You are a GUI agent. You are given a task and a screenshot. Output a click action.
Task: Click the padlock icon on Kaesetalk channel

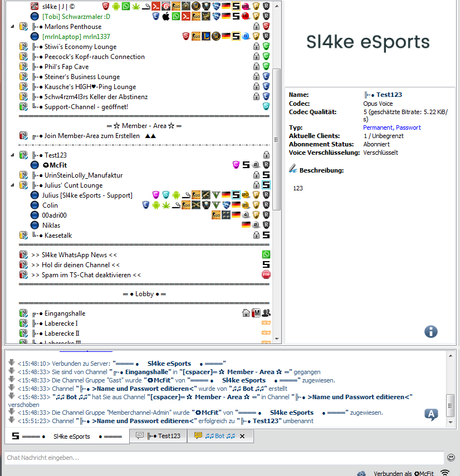tap(256, 235)
